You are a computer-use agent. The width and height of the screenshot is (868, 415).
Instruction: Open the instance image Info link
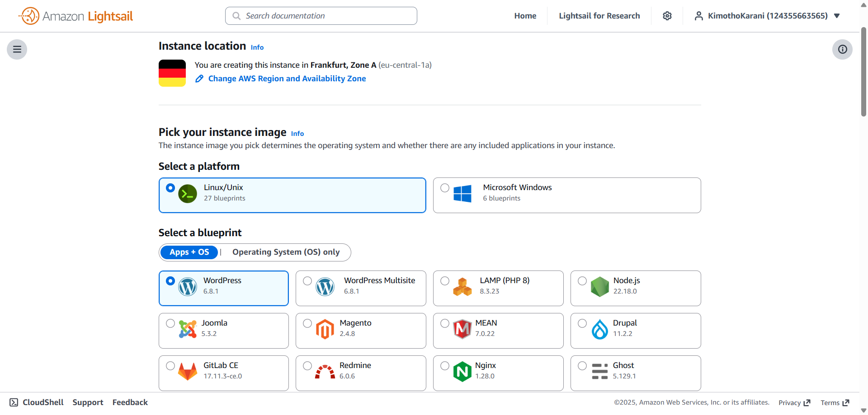coord(297,134)
